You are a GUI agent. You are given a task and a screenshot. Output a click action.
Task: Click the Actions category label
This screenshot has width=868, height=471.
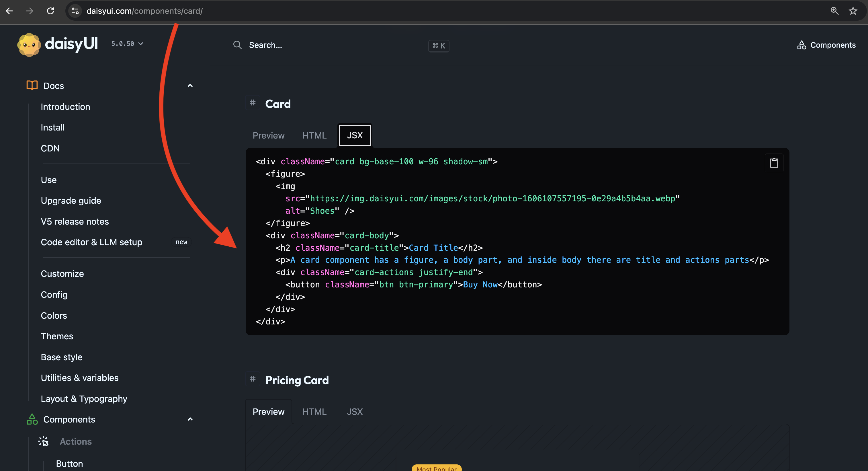click(75, 441)
